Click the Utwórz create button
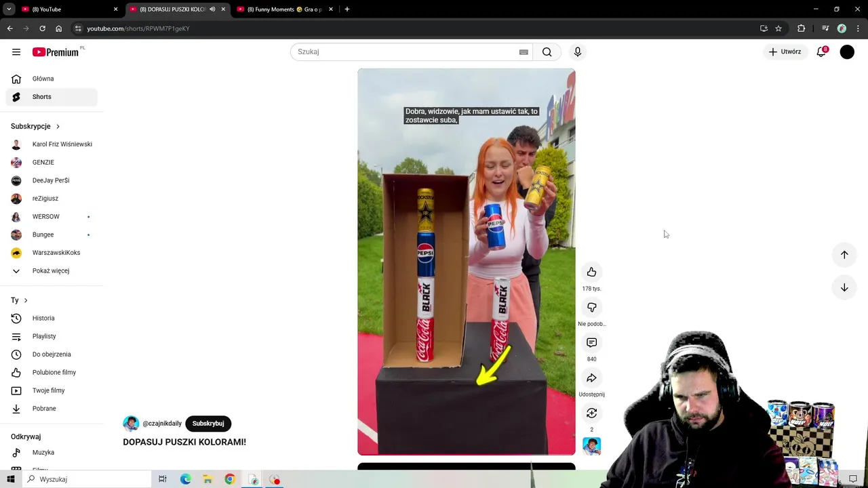This screenshot has width=868, height=488. pyautogui.click(x=785, y=52)
